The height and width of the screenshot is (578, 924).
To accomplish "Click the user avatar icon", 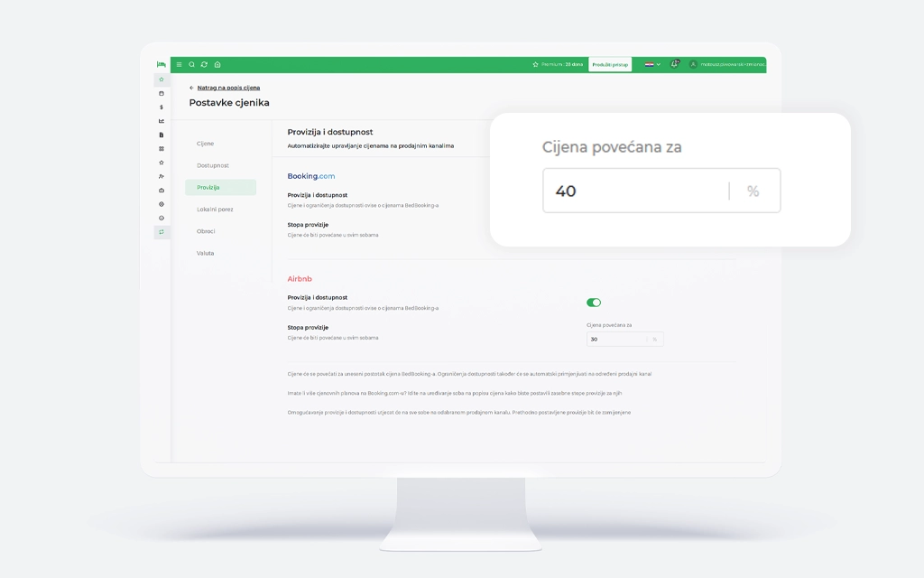I will click(x=693, y=65).
